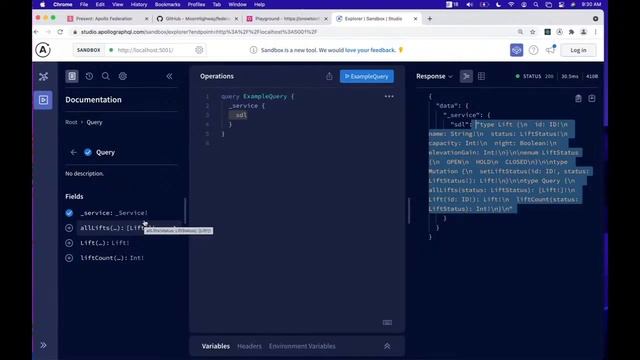
Task: Open Explorer settings gear icon
Action: click(x=122, y=76)
